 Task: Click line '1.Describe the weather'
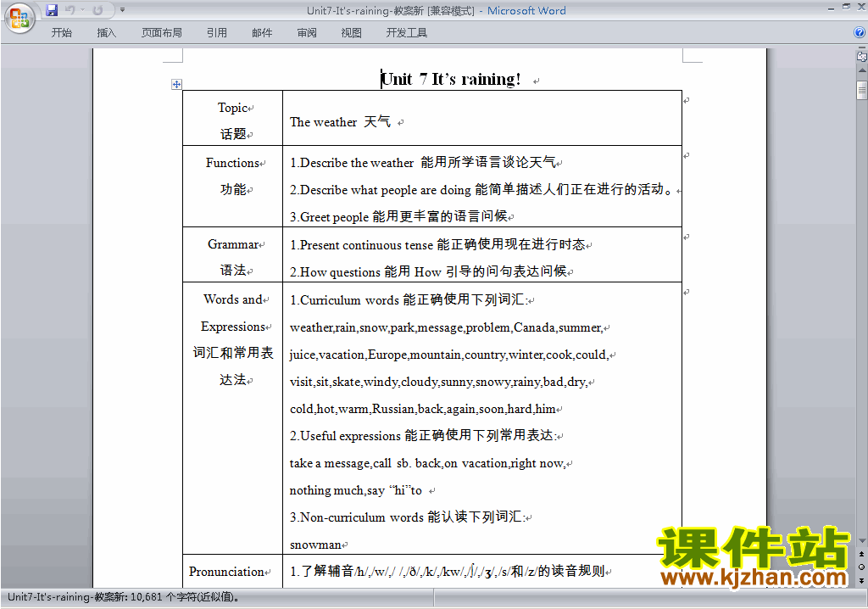(423, 162)
